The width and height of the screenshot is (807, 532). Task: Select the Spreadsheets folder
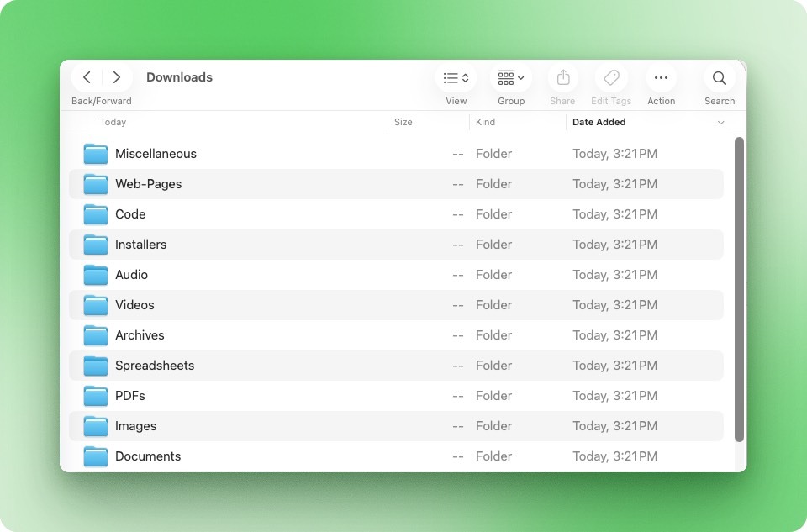coord(155,365)
